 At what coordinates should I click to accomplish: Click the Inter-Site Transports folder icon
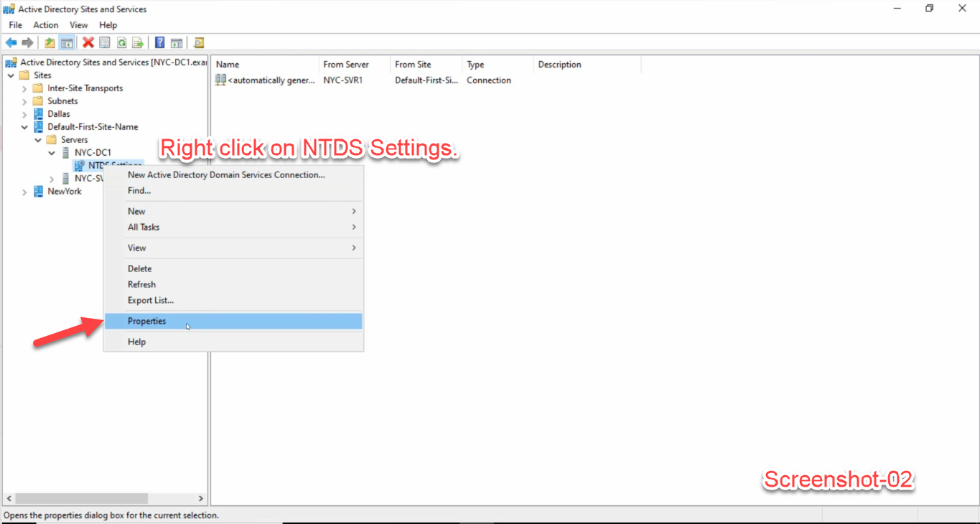39,88
